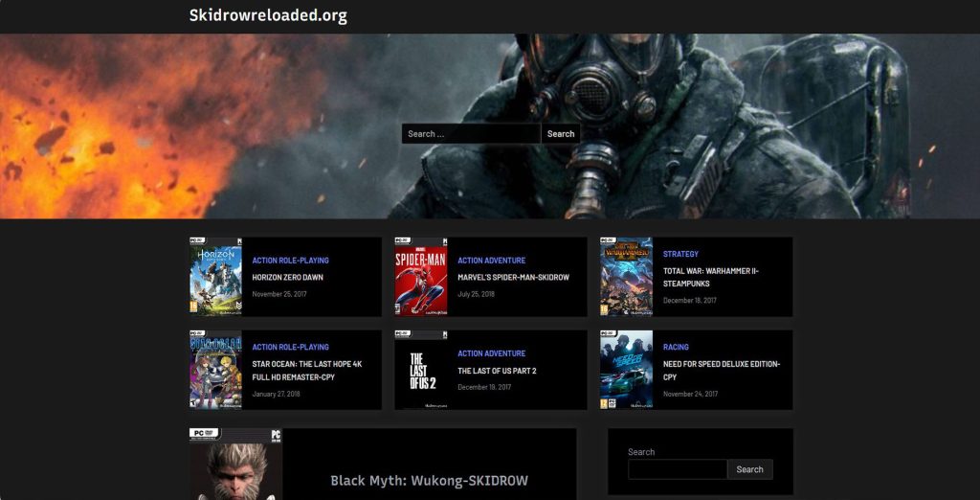The image size is (980, 500).
Task: Focus the hero banner search field
Action: point(471,133)
